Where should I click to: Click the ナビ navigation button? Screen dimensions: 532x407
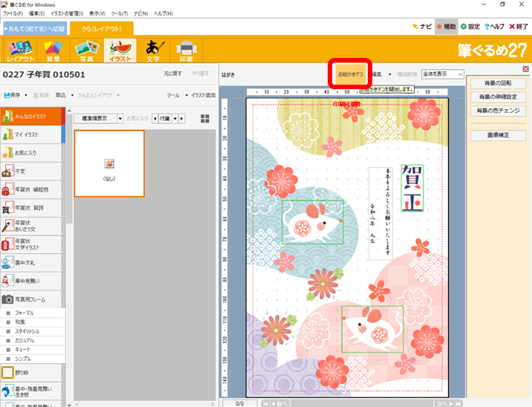click(423, 27)
